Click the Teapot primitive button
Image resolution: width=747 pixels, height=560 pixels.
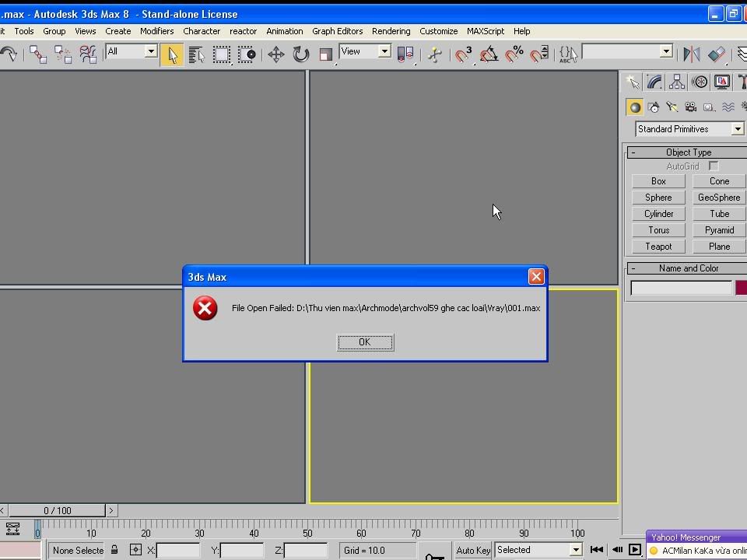click(658, 247)
